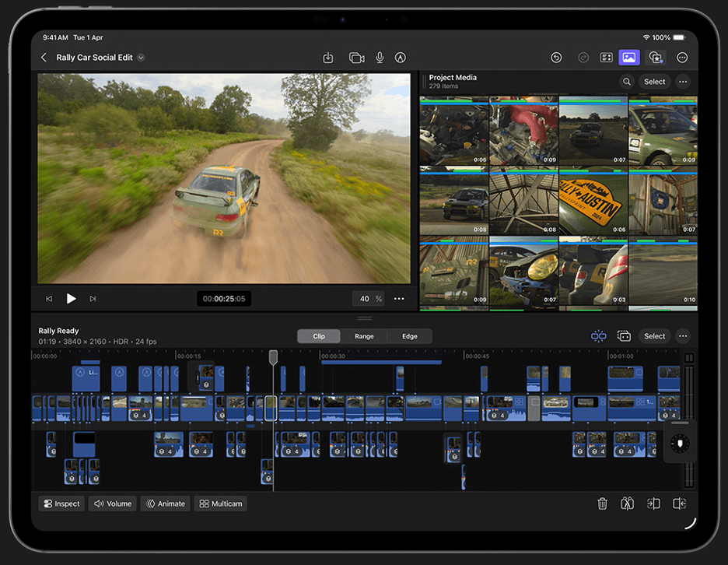Open the Animate keyframe editor
The height and width of the screenshot is (565, 728).
(x=166, y=504)
